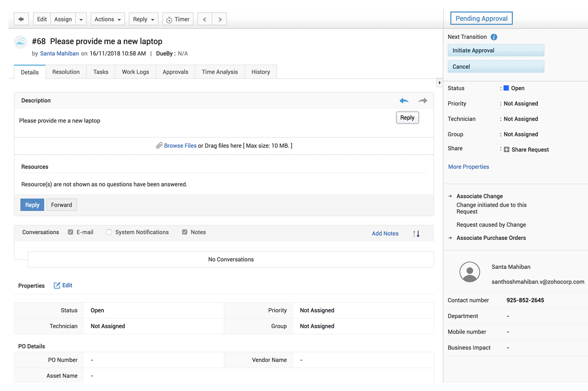This screenshot has width=588, height=391.
Task: Enable the System Notifications checkbox
Action: coord(109,232)
